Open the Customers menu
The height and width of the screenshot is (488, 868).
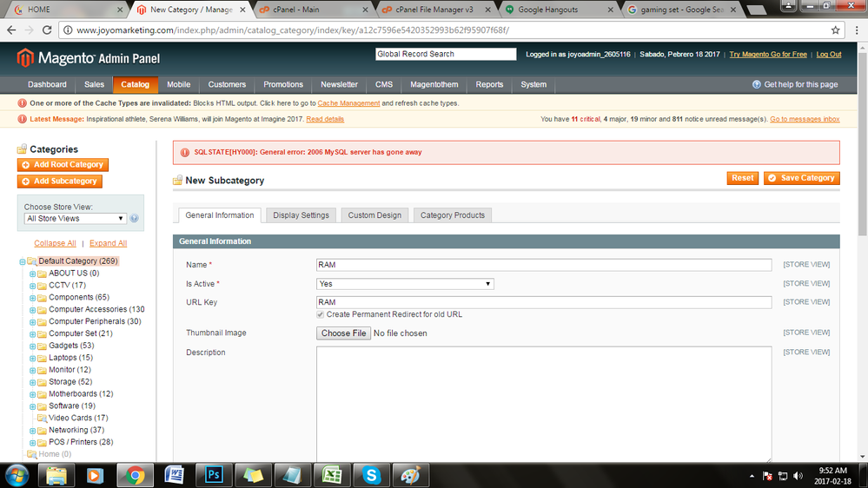click(x=227, y=84)
